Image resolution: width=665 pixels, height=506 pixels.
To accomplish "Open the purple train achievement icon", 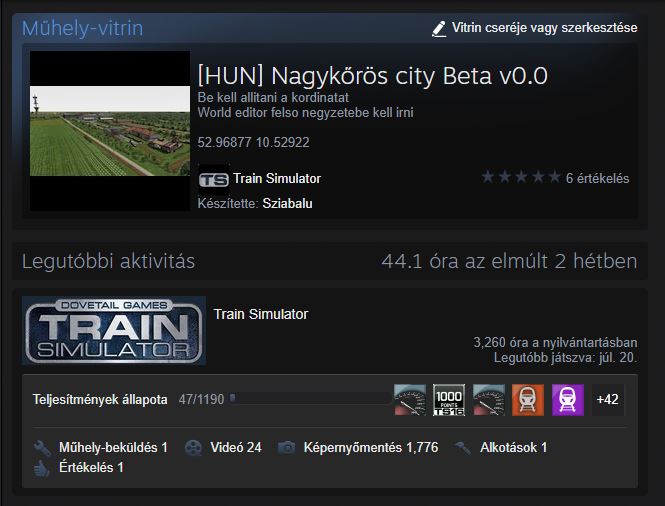I will (x=568, y=400).
